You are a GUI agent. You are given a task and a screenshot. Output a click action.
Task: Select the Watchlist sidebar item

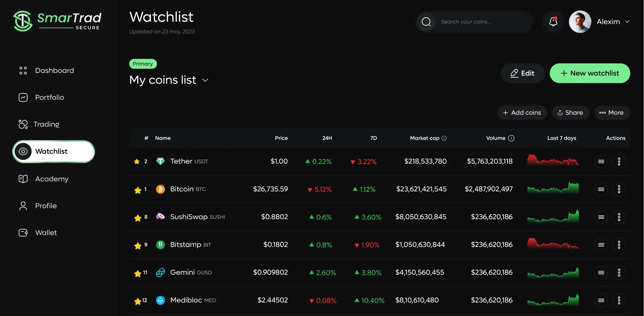coord(54,151)
